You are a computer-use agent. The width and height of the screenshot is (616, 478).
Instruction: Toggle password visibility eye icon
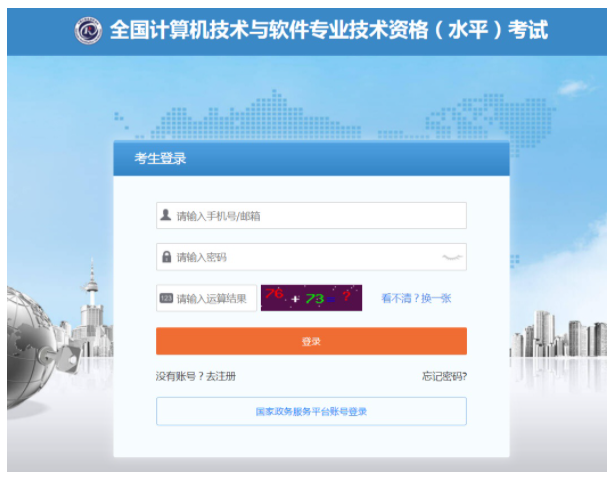452,257
